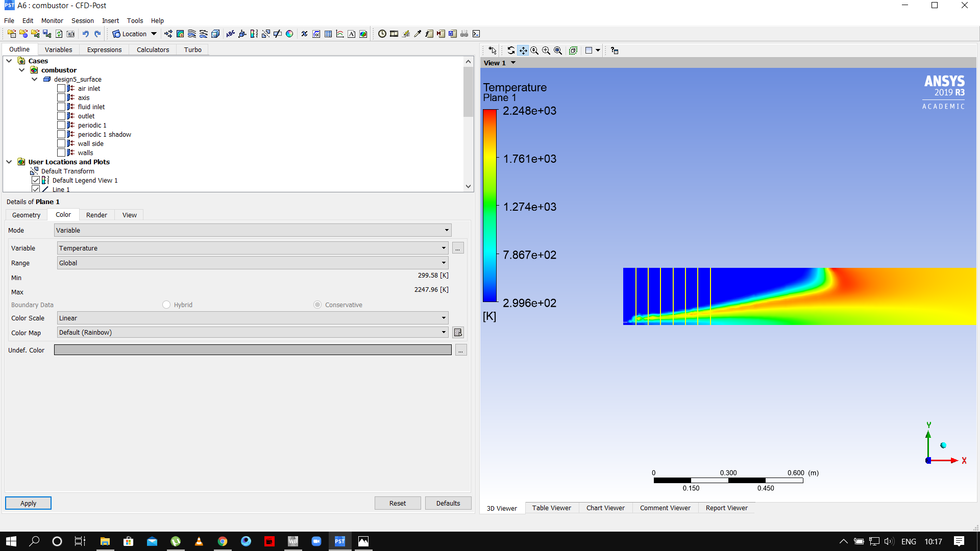Activate the Rotate view tool
Screen dimensions: 980x551
(511, 51)
